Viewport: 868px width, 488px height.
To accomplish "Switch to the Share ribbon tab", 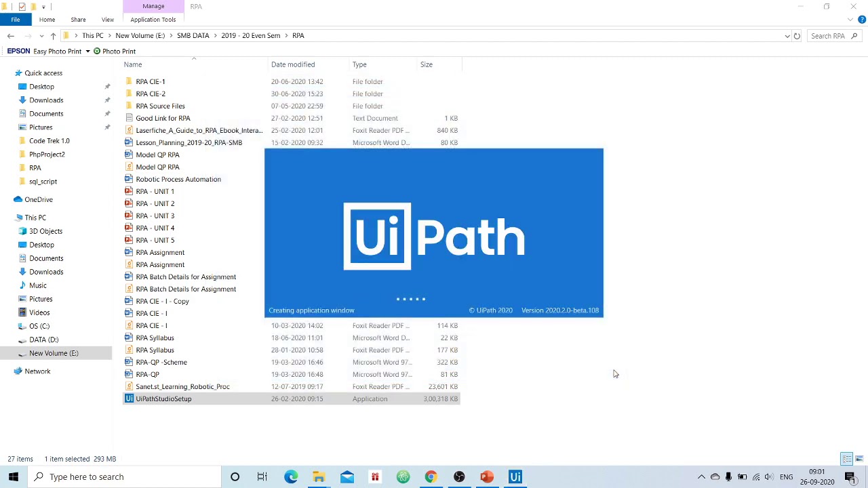I will (x=78, y=20).
